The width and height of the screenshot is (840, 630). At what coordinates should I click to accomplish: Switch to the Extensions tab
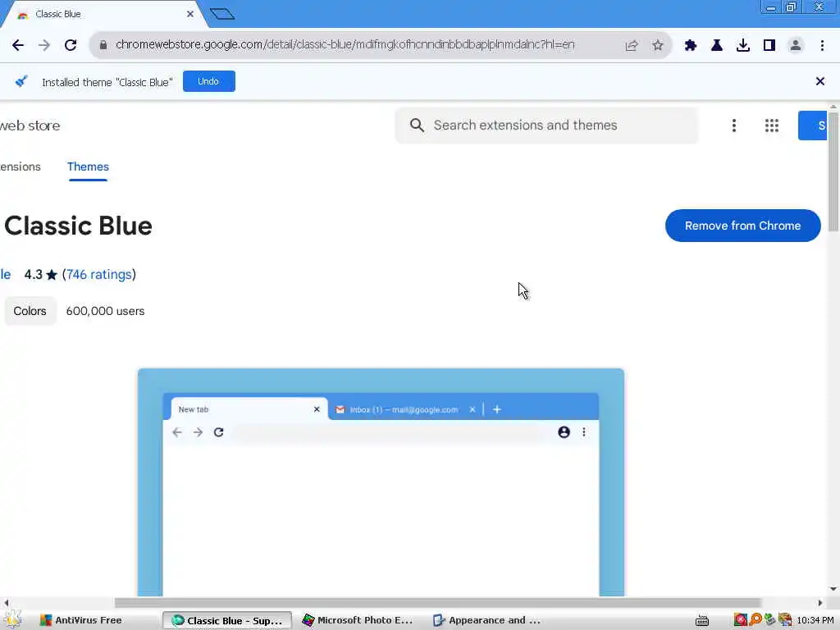pos(21,167)
